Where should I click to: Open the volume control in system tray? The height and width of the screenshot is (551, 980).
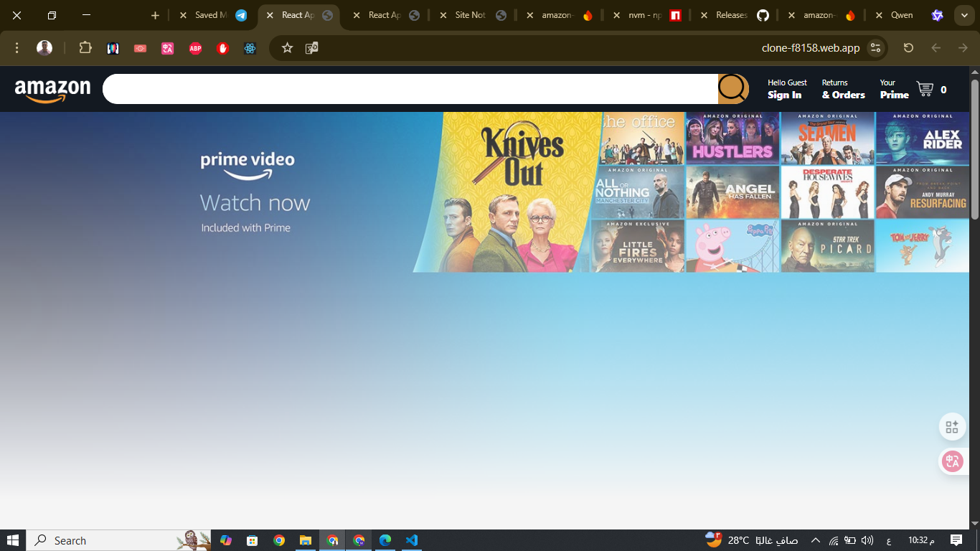tap(867, 540)
